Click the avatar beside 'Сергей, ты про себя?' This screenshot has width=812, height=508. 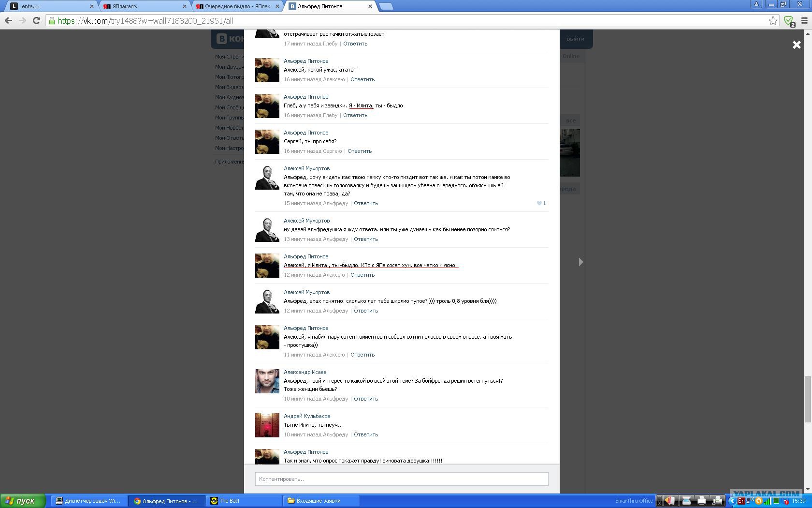coord(267,142)
